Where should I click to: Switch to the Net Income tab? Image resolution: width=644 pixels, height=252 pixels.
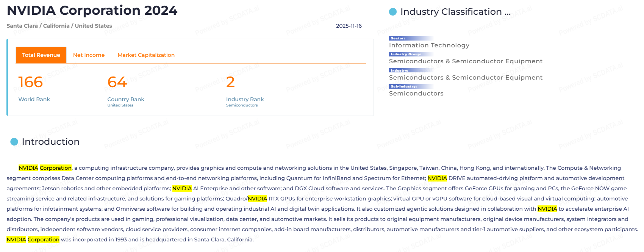(x=89, y=55)
